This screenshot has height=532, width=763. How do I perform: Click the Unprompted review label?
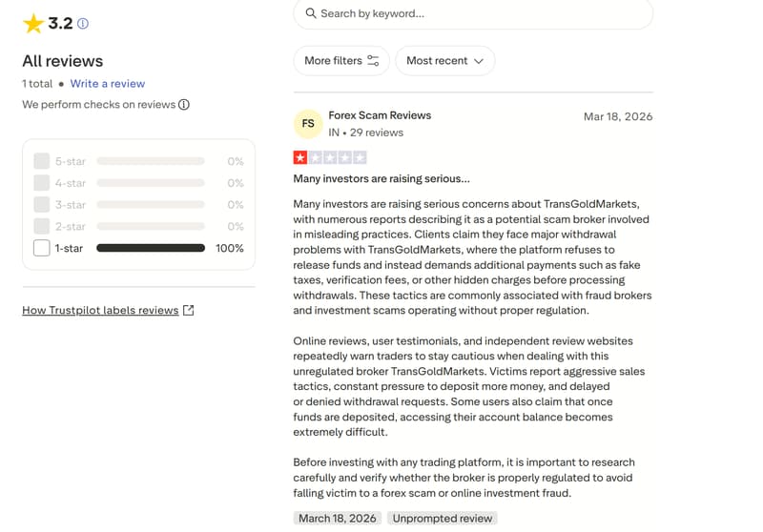[x=443, y=519]
